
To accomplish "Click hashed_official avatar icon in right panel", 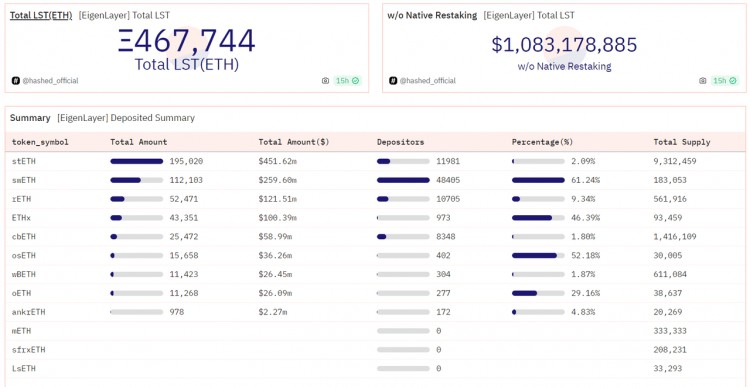I will tap(393, 81).
